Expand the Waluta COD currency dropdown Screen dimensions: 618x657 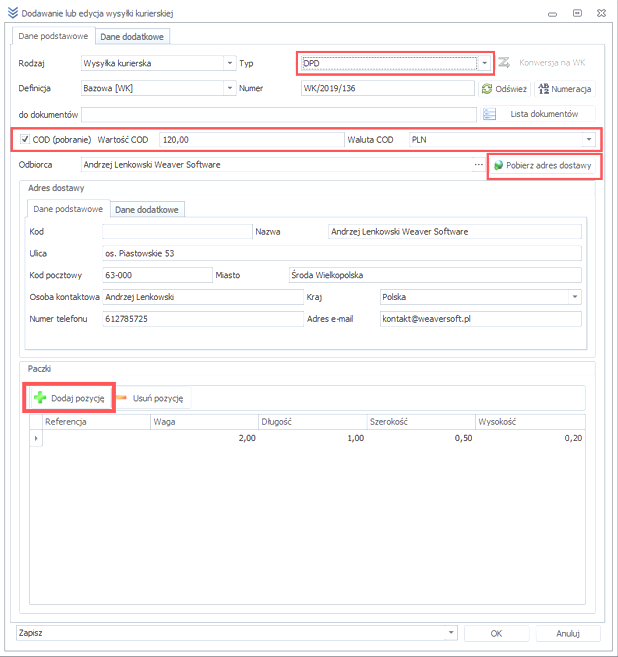click(589, 140)
